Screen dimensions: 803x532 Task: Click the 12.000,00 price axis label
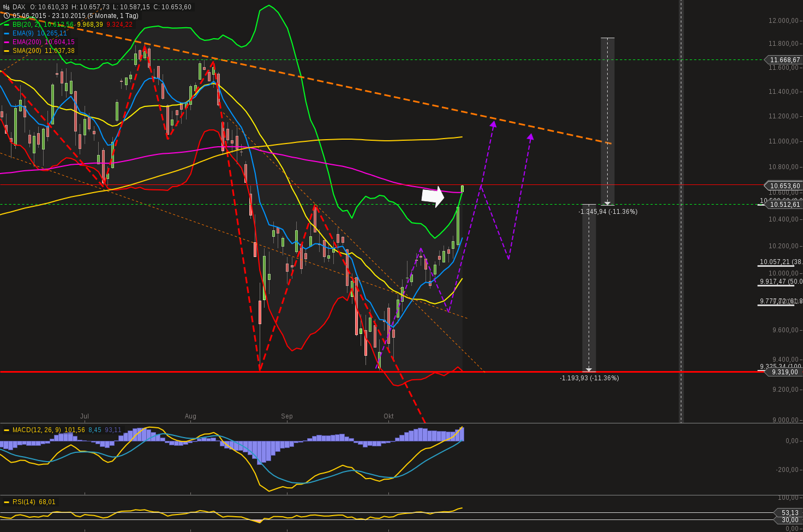783,21
